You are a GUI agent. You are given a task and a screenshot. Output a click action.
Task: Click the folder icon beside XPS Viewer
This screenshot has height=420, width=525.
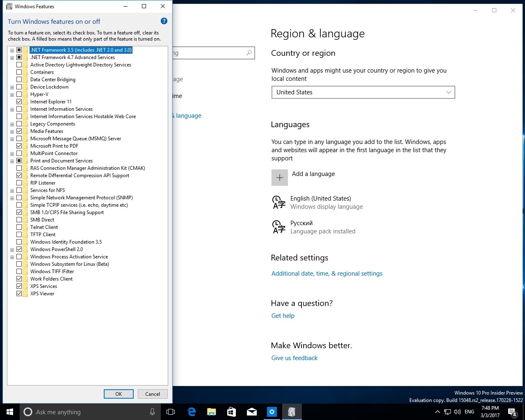click(x=25, y=294)
